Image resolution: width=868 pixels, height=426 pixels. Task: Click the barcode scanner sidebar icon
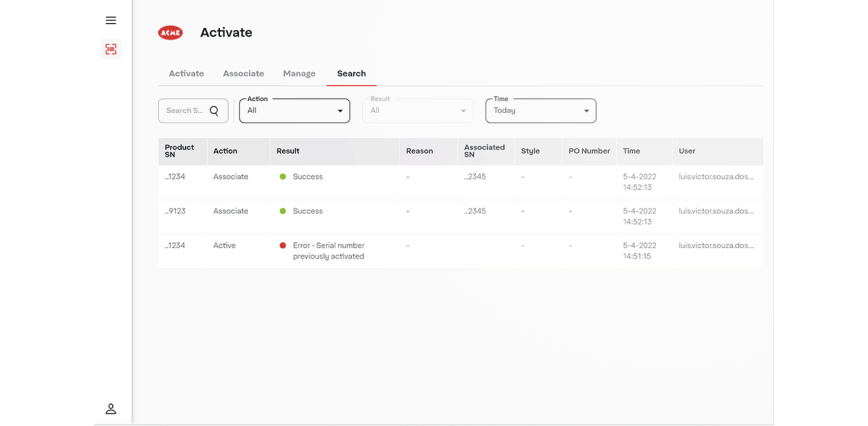pos(111,49)
